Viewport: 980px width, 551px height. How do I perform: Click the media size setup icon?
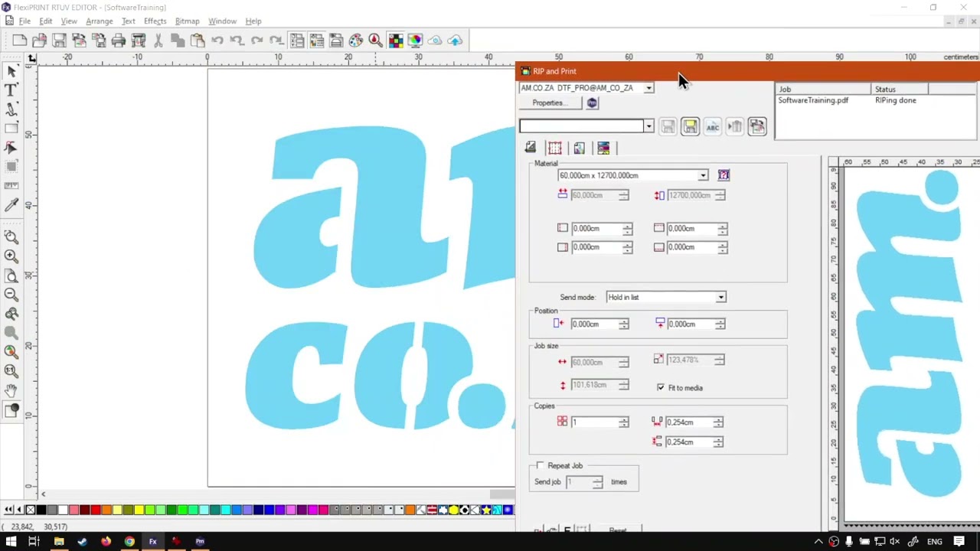[x=724, y=175]
